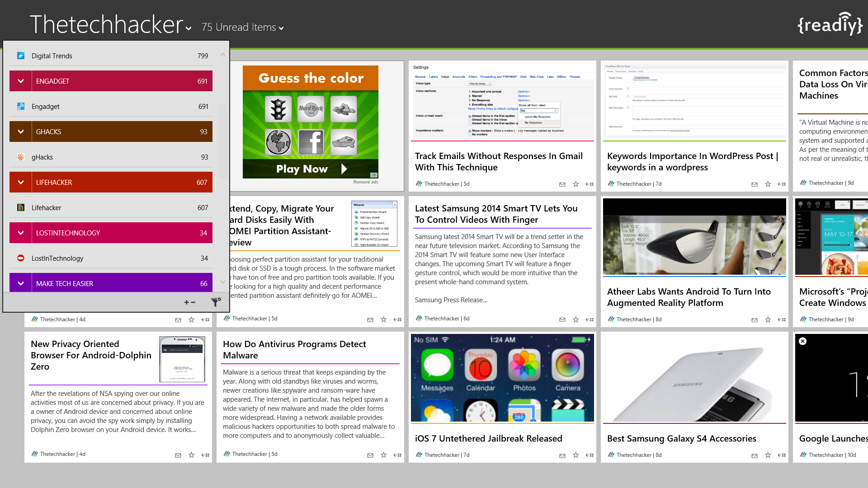
Task: Star the Antivirus Programs Detect Malware article
Action: tap(384, 455)
